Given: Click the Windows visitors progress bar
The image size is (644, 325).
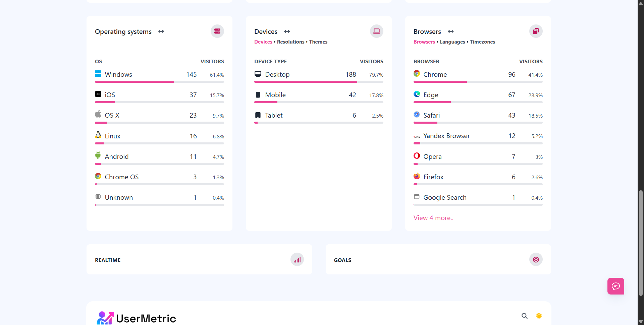Looking at the screenshot, I should coord(159,82).
